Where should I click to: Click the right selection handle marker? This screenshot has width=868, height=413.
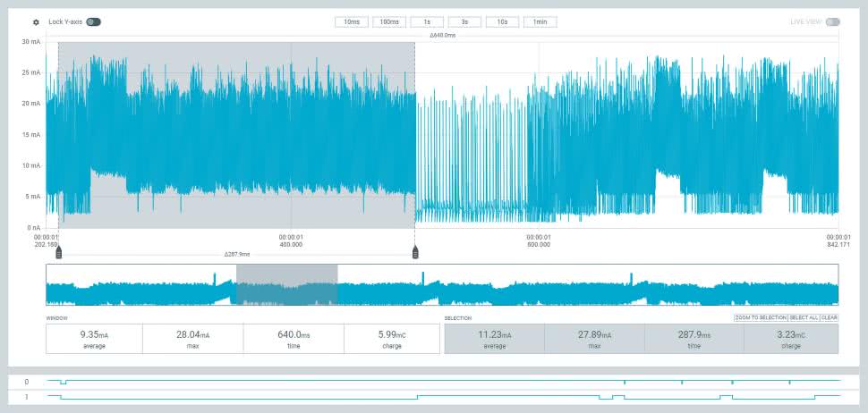click(x=415, y=253)
